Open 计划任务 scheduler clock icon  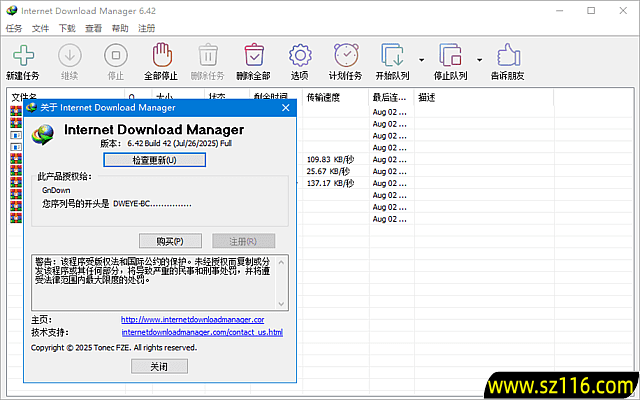[x=346, y=55]
